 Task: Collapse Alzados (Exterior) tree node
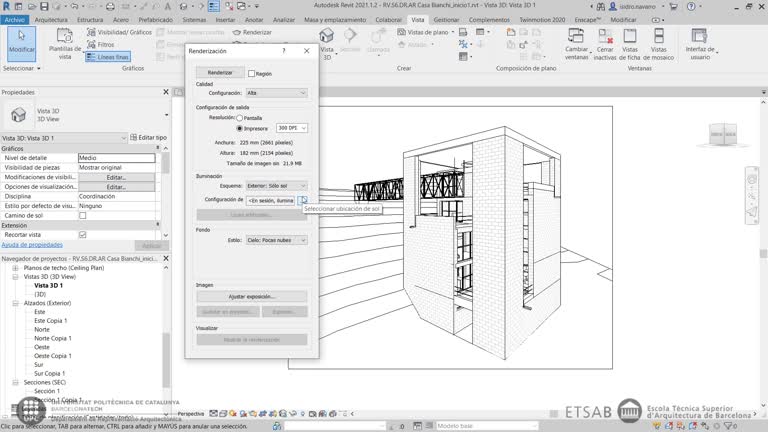[15, 303]
